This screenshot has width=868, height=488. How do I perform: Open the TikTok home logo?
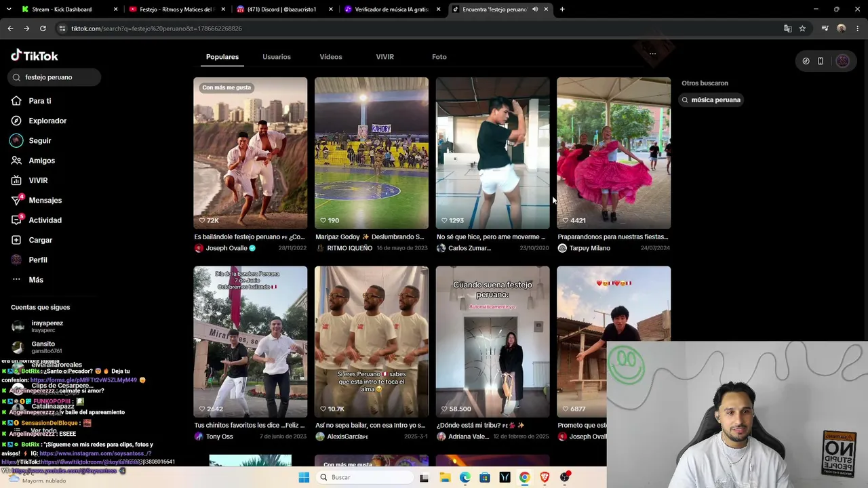point(35,56)
